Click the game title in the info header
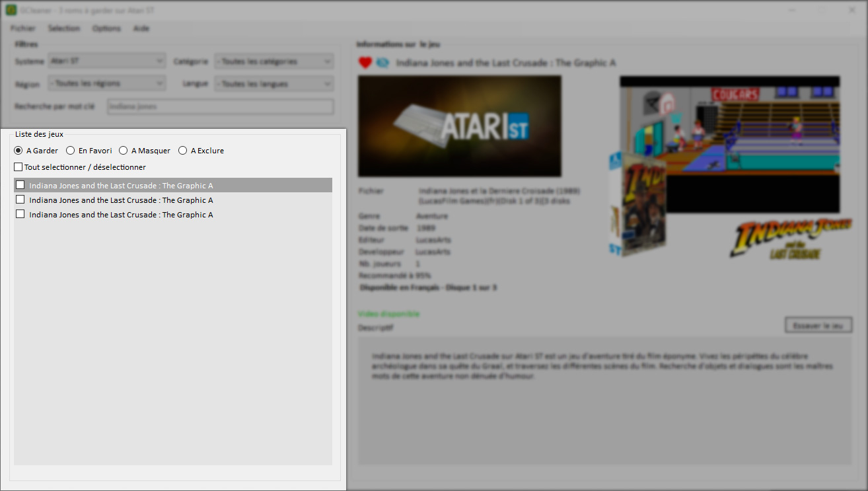 506,63
